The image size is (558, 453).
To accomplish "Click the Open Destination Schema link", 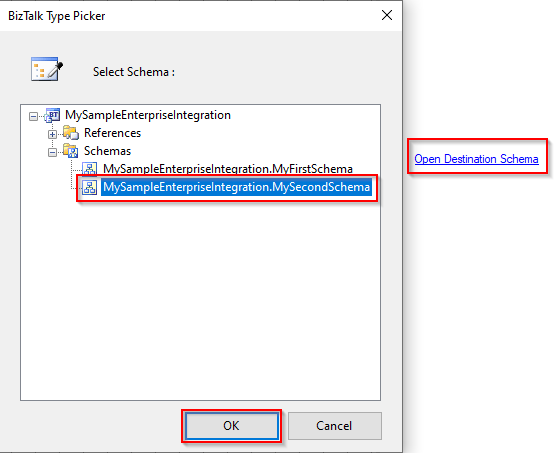I will [x=476, y=159].
